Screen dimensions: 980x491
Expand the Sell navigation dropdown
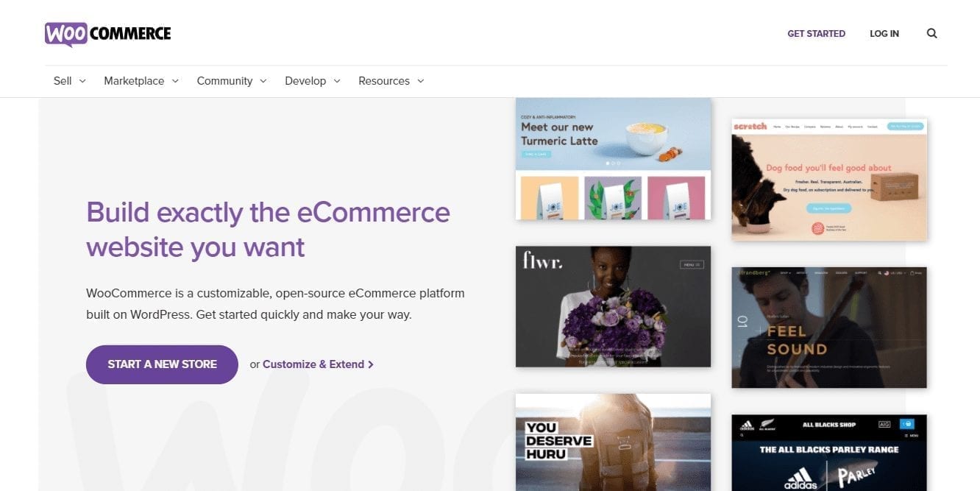[82, 81]
